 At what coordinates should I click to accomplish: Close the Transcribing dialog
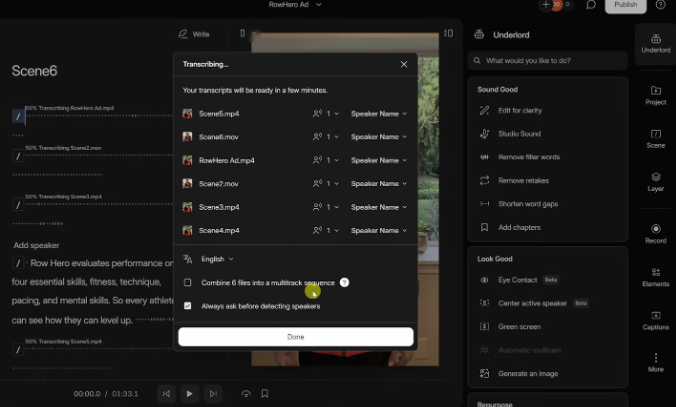[x=404, y=64]
